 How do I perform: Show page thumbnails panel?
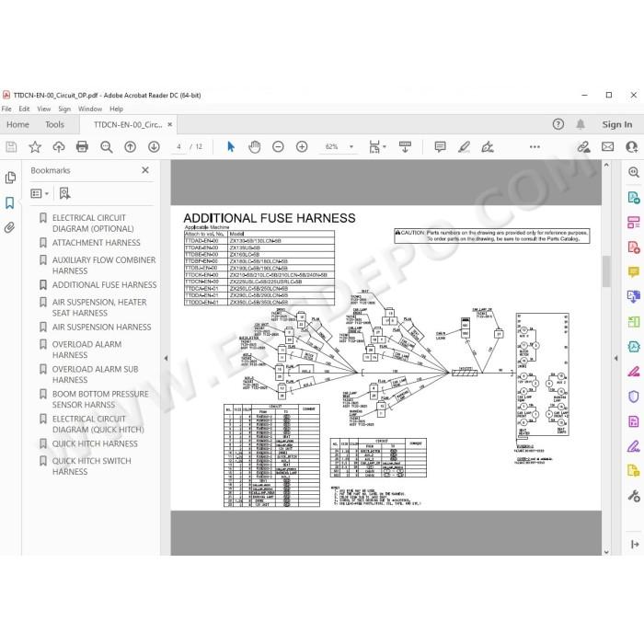tap(10, 178)
